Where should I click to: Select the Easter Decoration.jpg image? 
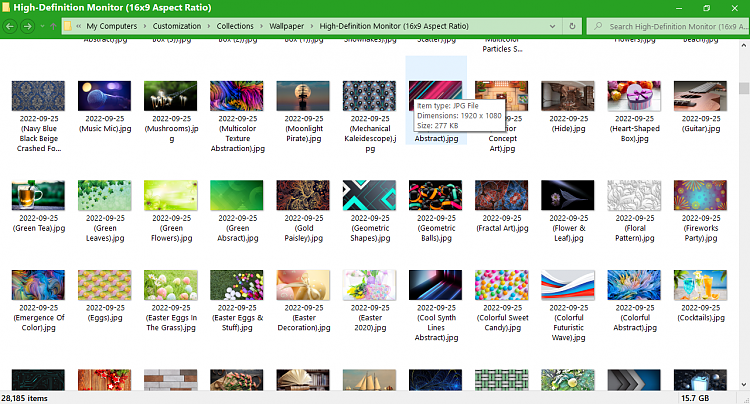coord(303,285)
